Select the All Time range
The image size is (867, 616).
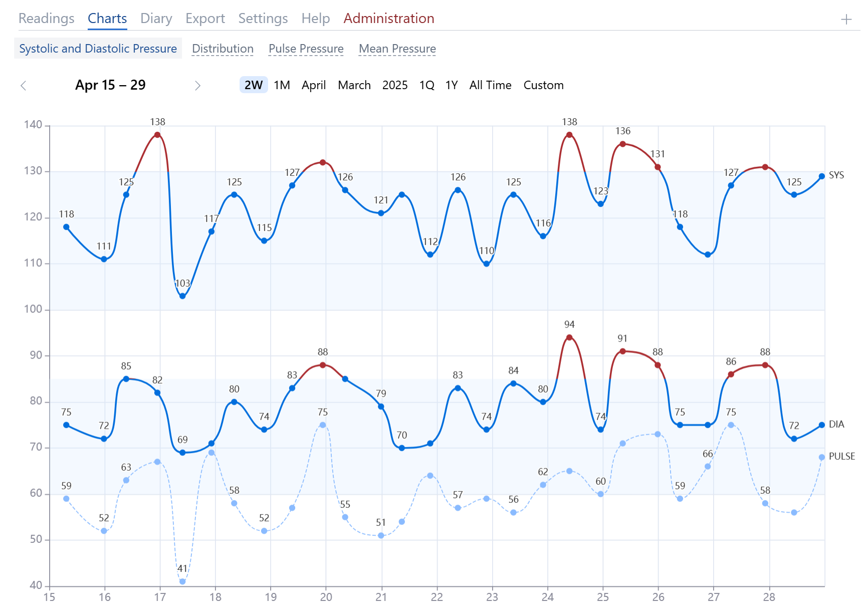[490, 85]
